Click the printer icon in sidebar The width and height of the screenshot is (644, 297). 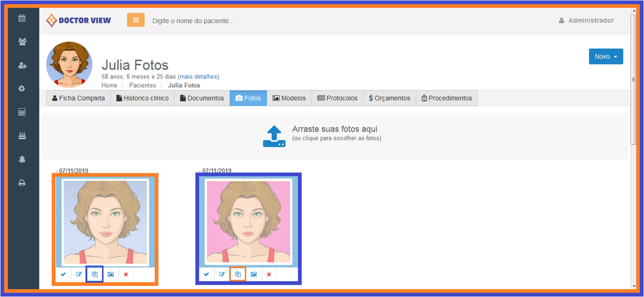22,183
